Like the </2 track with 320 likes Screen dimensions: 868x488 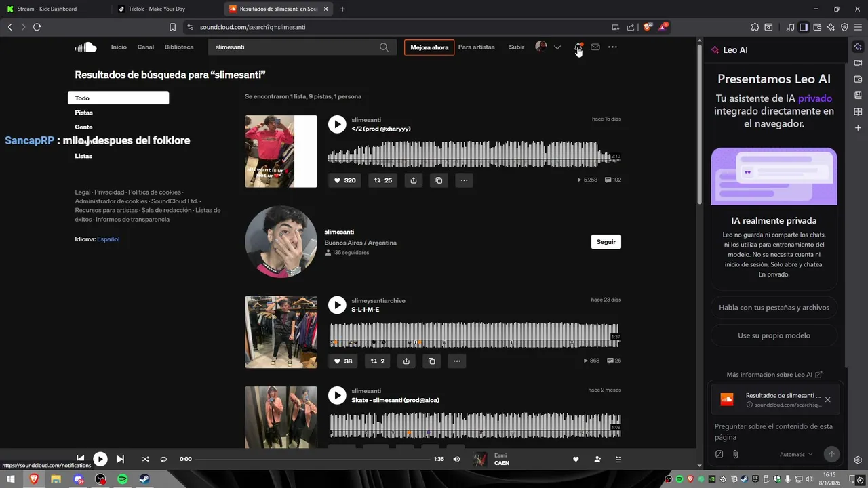(x=345, y=180)
